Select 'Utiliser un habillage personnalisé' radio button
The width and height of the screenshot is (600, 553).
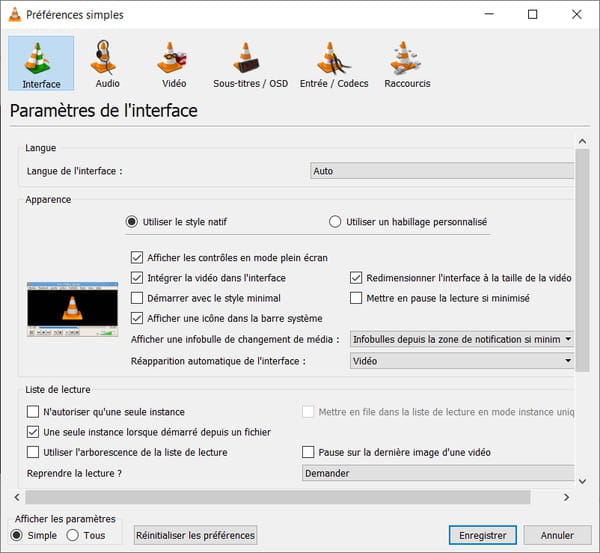[335, 222]
